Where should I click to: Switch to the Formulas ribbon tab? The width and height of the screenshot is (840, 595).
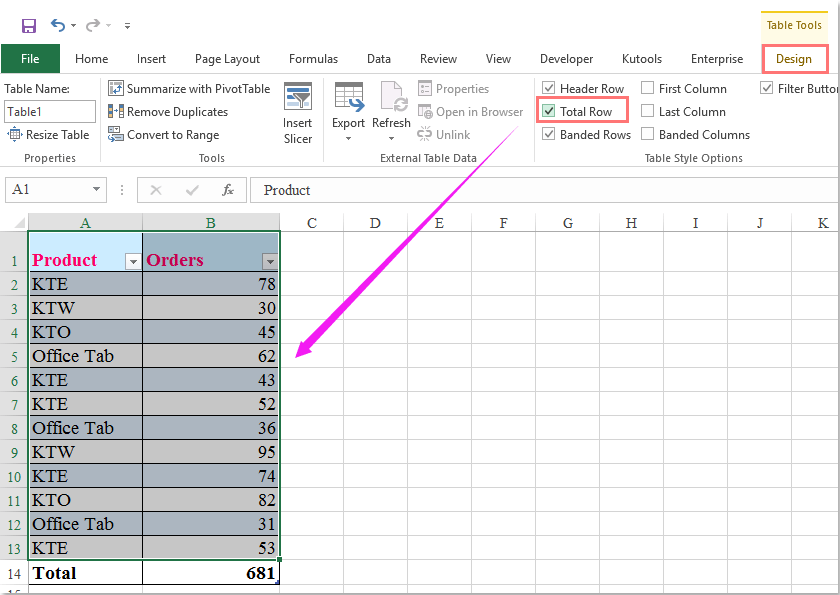(x=313, y=59)
